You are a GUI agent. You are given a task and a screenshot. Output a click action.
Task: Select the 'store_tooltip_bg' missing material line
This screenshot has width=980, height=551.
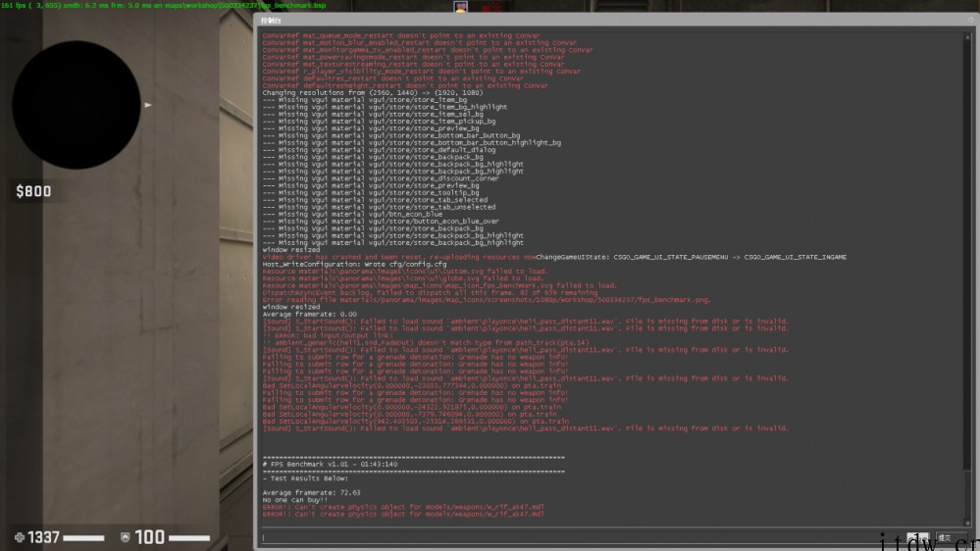(371, 193)
